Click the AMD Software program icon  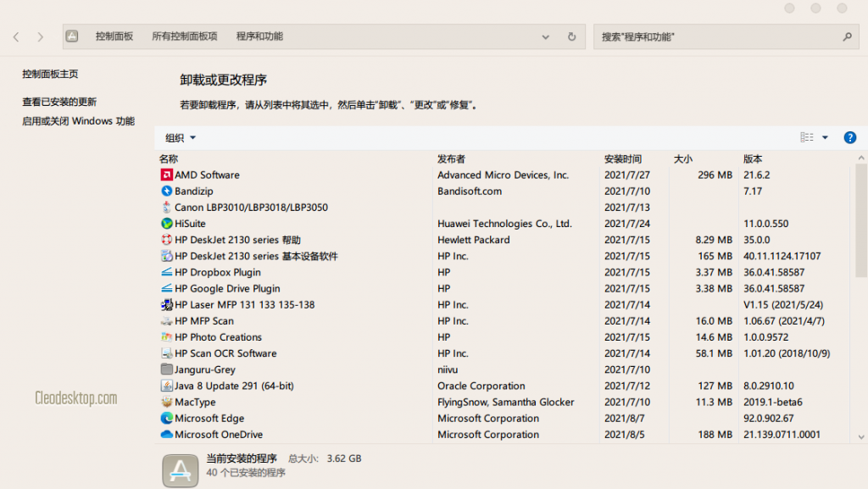pyautogui.click(x=167, y=175)
